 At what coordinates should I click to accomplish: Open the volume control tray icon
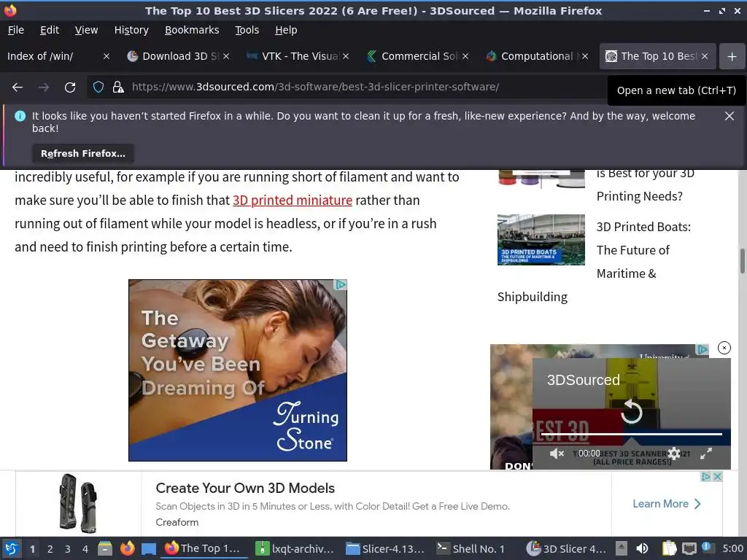pos(642,548)
